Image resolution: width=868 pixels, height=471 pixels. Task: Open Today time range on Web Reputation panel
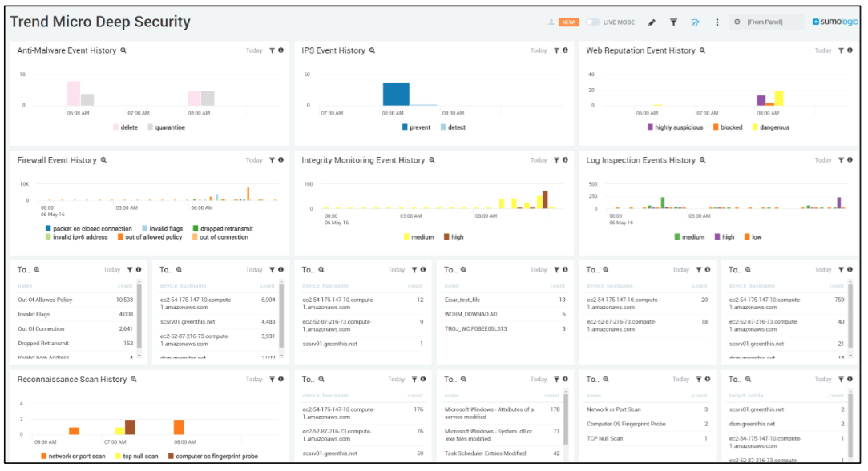pos(823,50)
